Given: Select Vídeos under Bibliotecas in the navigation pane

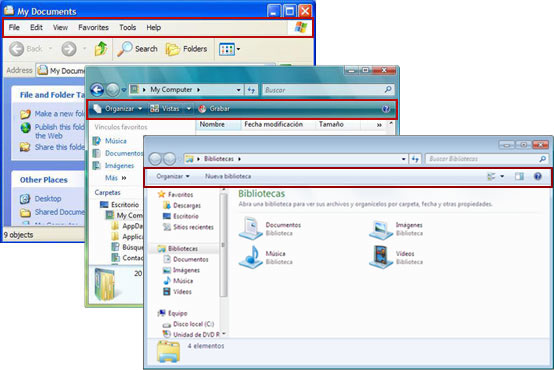Looking at the screenshot, I should coord(177,292).
